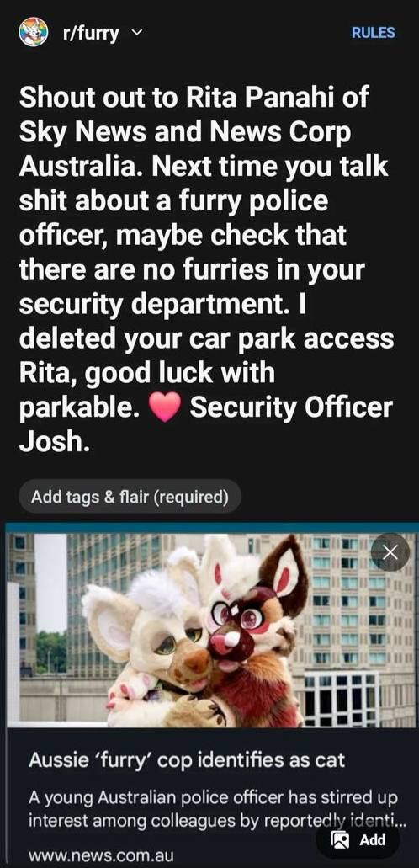Click 'deleted your car park access' title line

point(206,338)
